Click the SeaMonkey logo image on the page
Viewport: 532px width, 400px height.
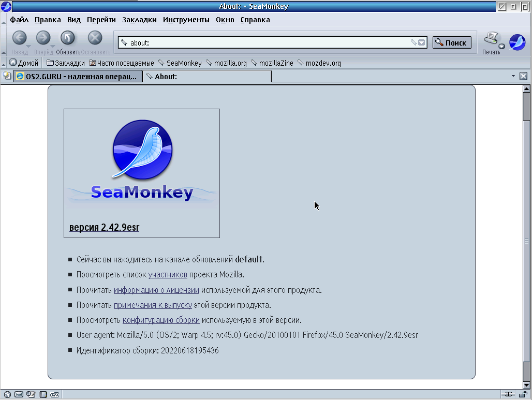click(142, 161)
